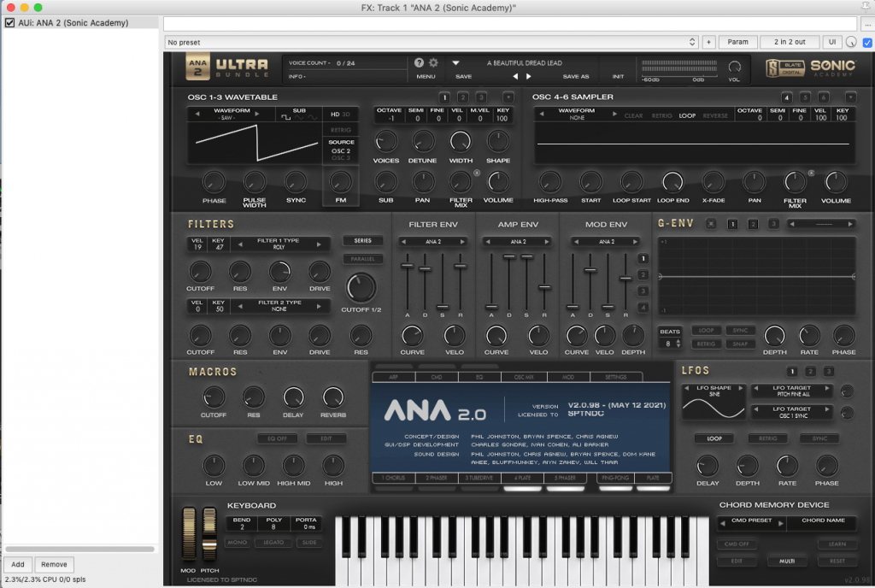Viewport: 875px width, 588px height.
Task: Toggle the chord memory MULTI button
Action: [787, 561]
